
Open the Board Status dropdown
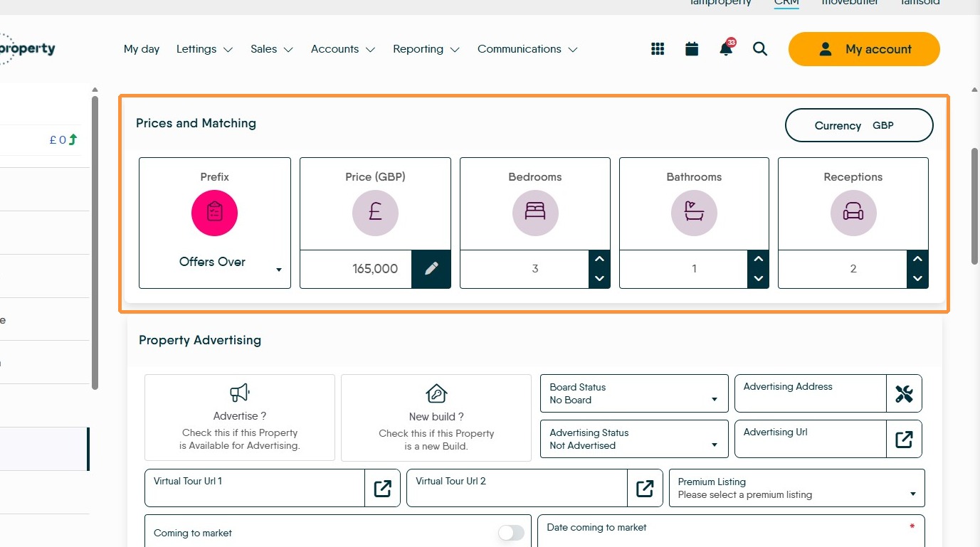coord(634,393)
